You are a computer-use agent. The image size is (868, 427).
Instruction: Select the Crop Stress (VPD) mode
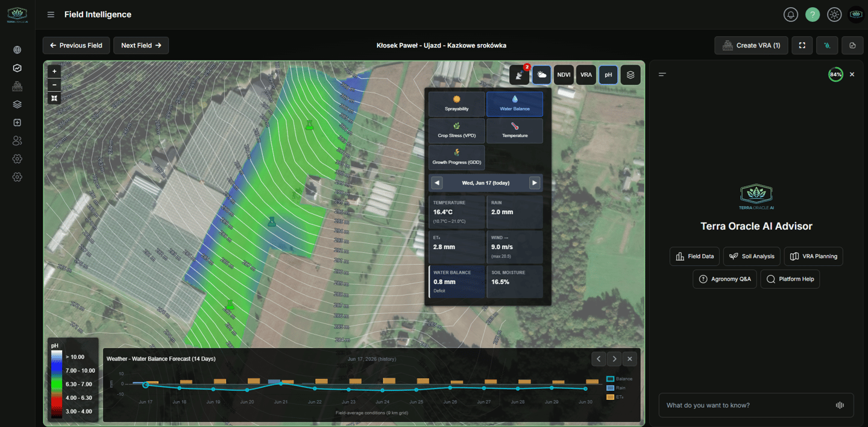coord(457,131)
